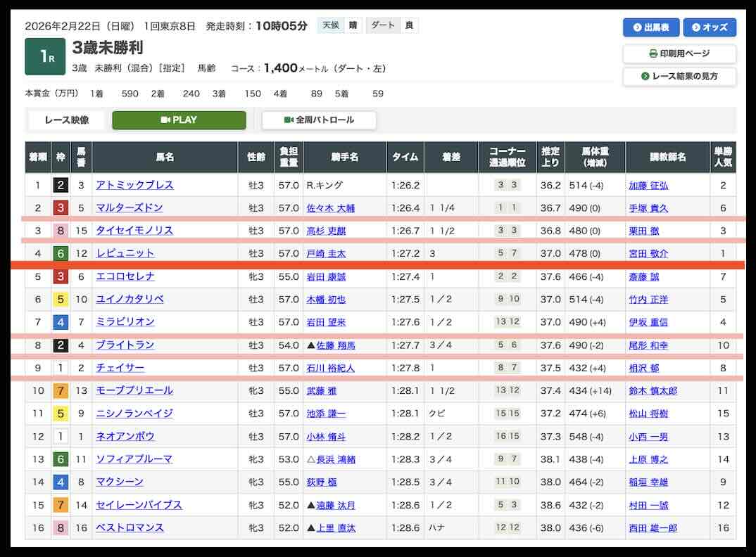Click the 馬名 column header
Screen dimensions: 756x557
tap(165, 158)
